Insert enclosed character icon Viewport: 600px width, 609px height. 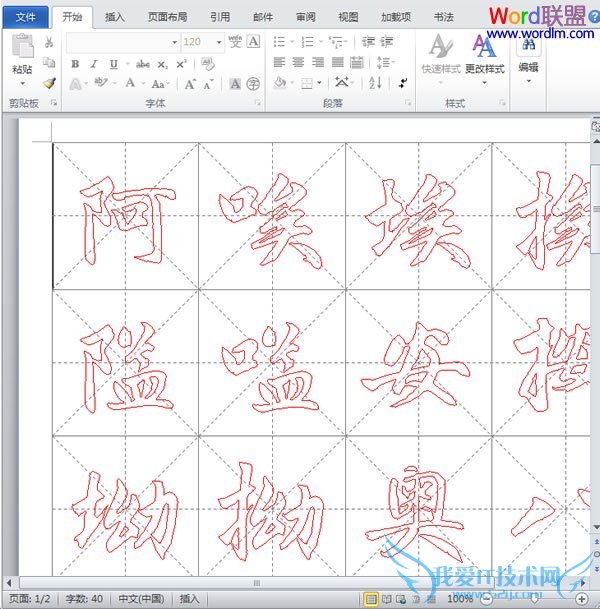click(x=253, y=84)
